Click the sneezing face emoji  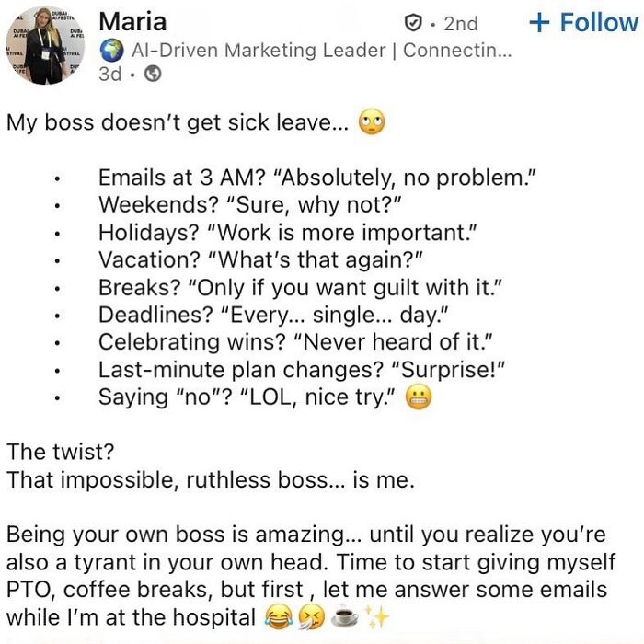coord(311,617)
